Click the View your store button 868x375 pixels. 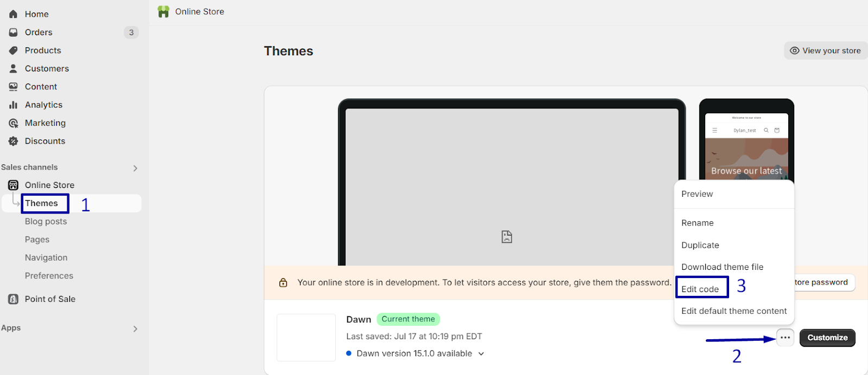coord(826,50)
